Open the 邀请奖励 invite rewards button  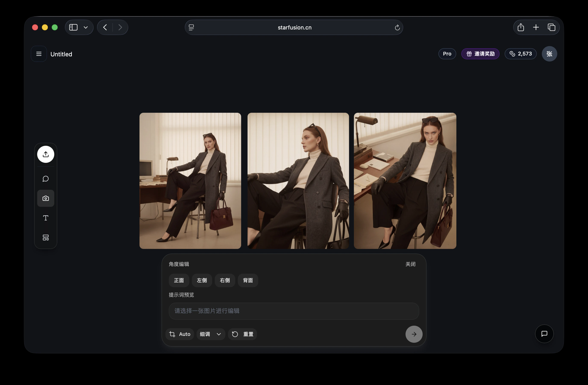pos(480,54)
